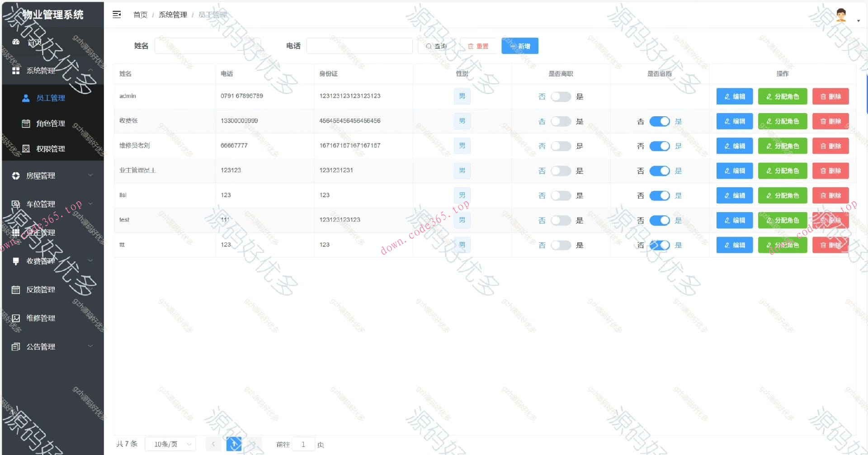Collapse the sidebar with the hamburger icon
Viewport: 868px width, 455px height.
click(x=117, y=14)
